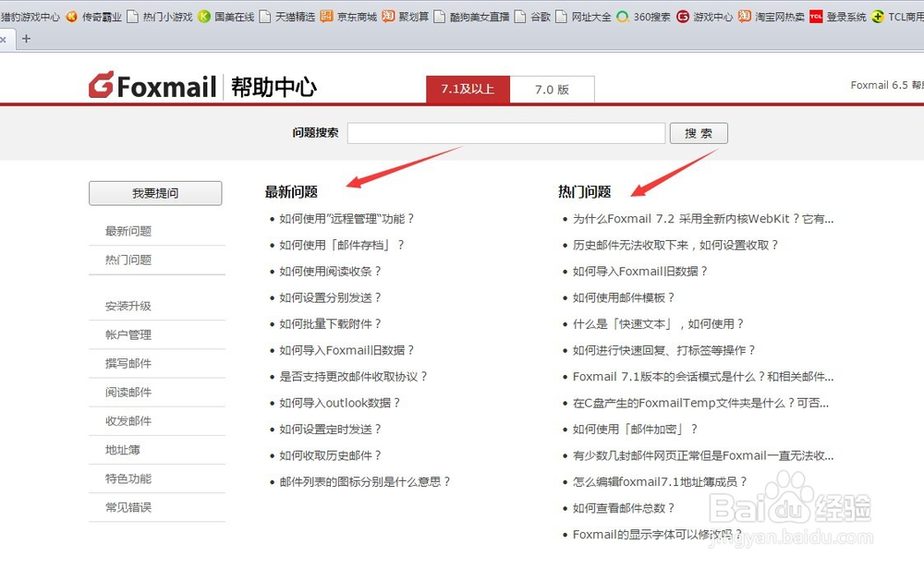The height and width of the screenshot is (569, 924).
Task: Close the current browser tab
Action: click(3, 40)
